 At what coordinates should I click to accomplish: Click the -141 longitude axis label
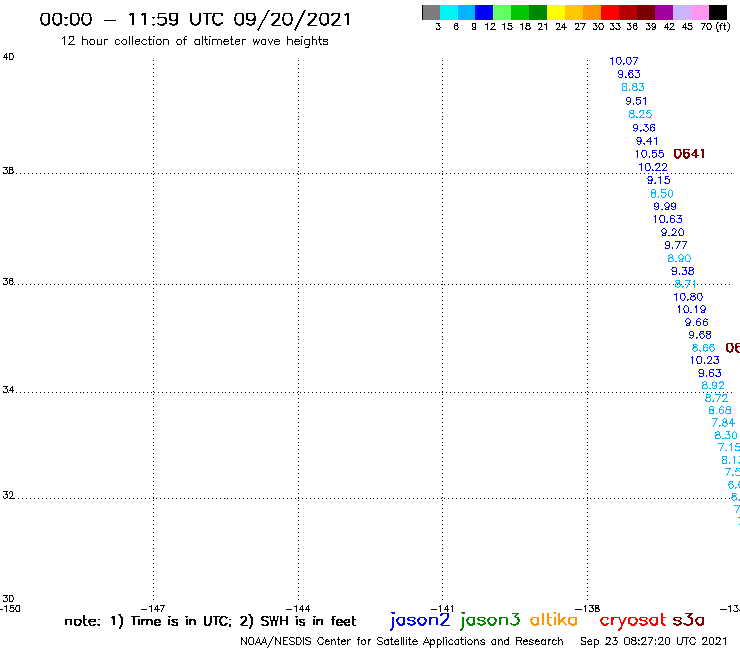coord(442,608)
